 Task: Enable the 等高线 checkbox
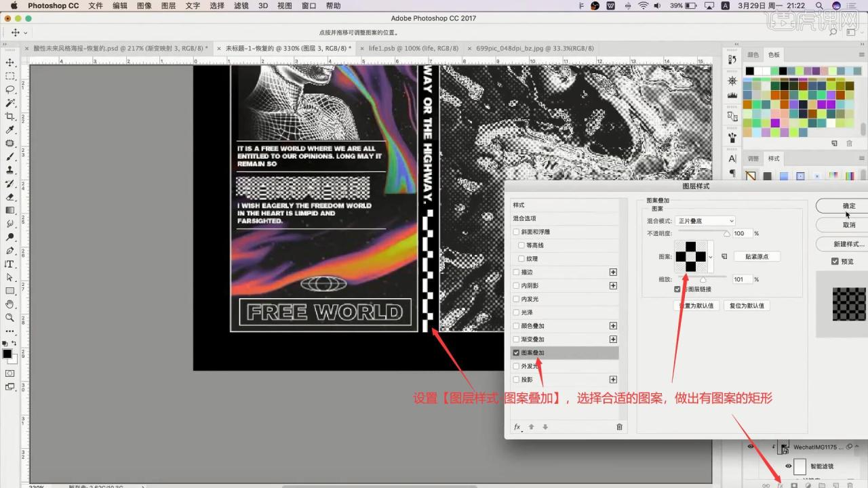click(521, 245)
